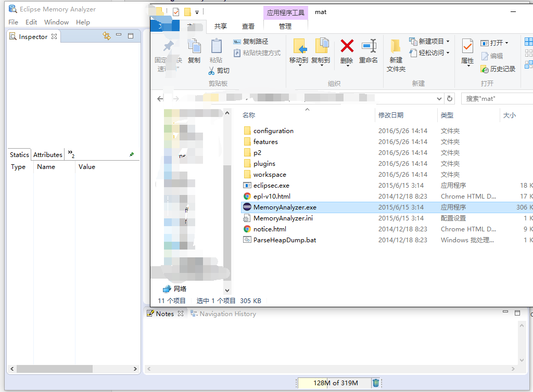
Task: Click the Rename (重命名) icon
Action: pyautogui.click(x=369, y=46)
